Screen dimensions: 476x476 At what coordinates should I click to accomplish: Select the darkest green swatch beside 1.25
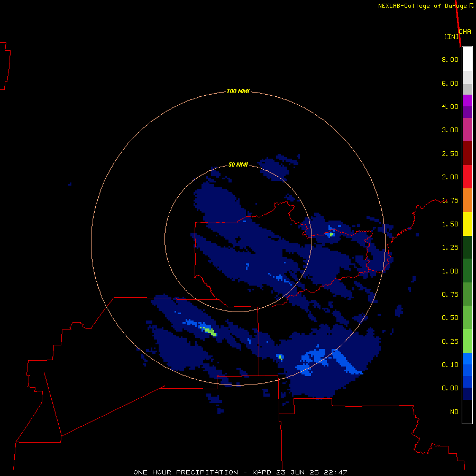click(467, 248)
